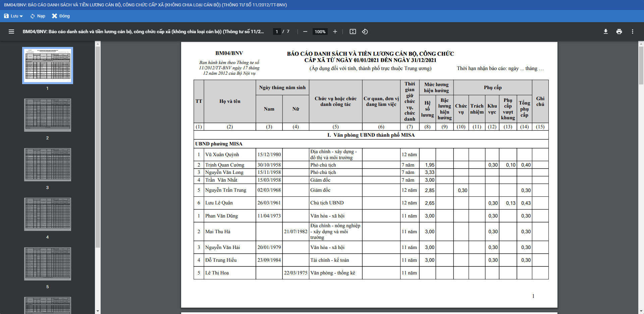
Task: Jump to page 3 thumbnail
Action: (48, 165)
